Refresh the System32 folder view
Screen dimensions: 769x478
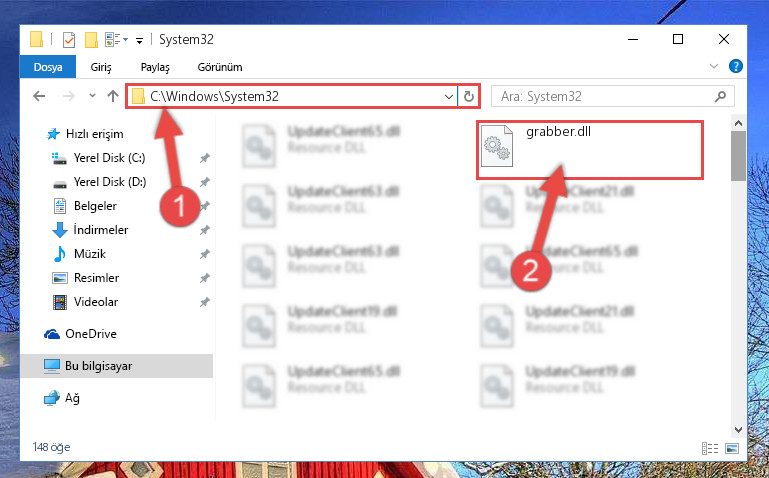tap(469, 97)
